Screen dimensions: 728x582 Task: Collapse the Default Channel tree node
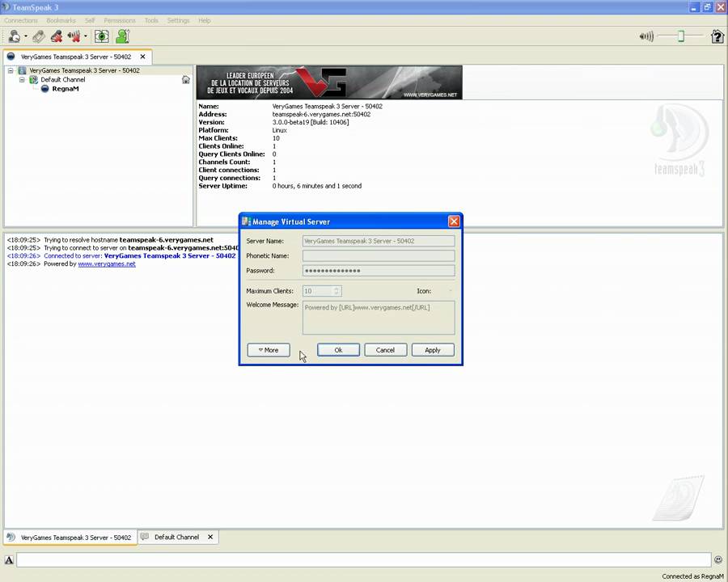point(22,80)
